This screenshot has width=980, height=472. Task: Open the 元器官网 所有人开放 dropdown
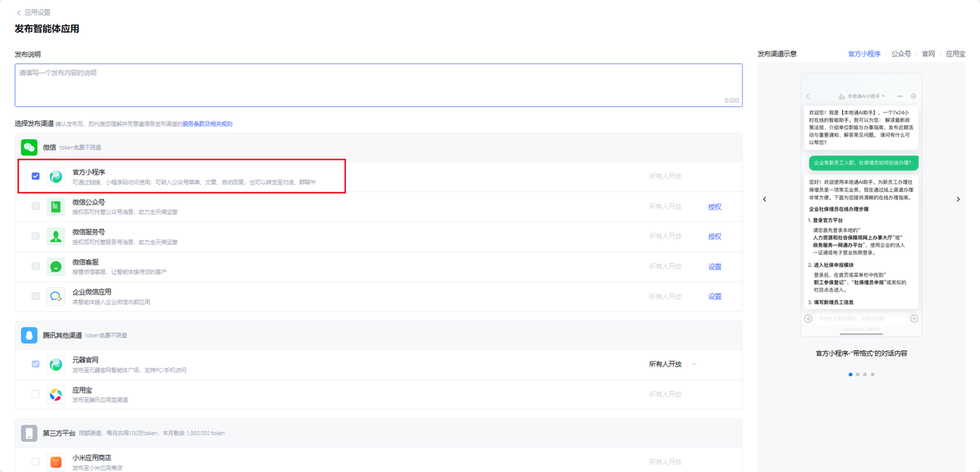[x=672, y=364]
